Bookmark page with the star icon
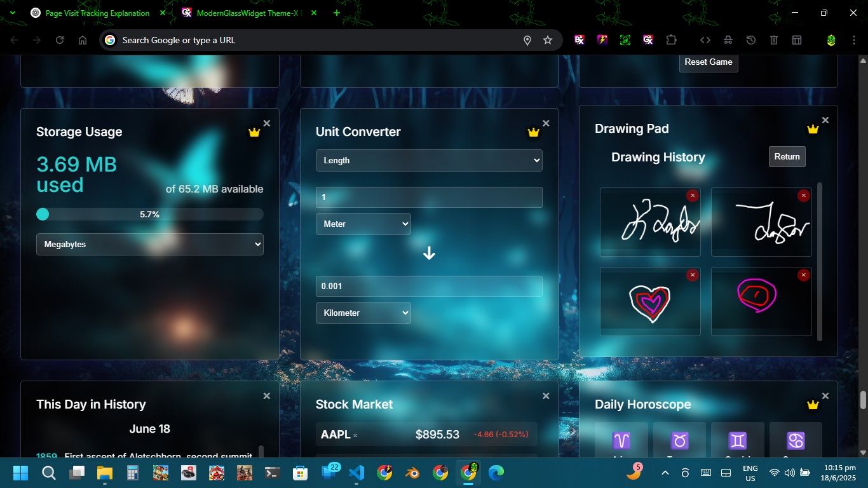 (548, 40)
